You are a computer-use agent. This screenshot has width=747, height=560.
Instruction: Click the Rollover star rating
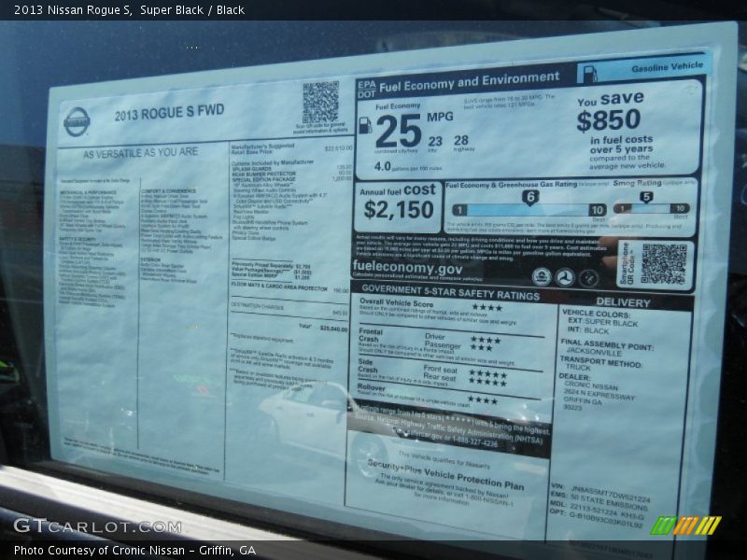click(482, 400)
